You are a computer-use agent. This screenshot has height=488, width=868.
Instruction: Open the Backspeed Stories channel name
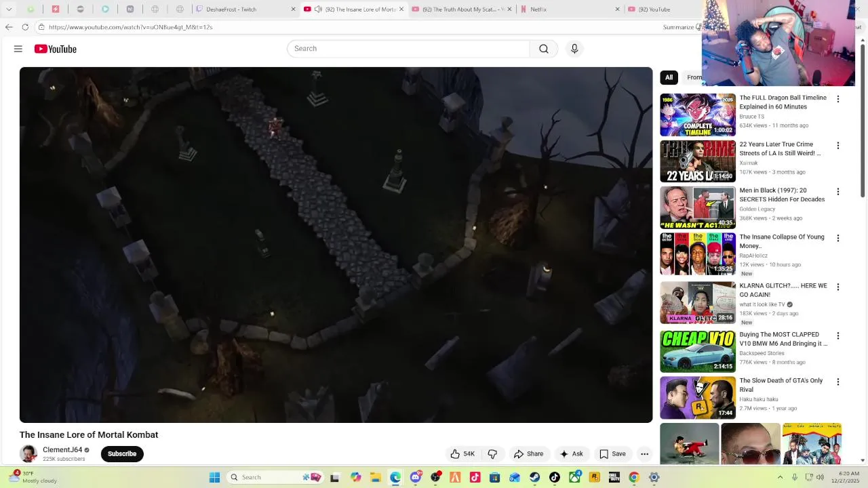[x=762, y=353]
